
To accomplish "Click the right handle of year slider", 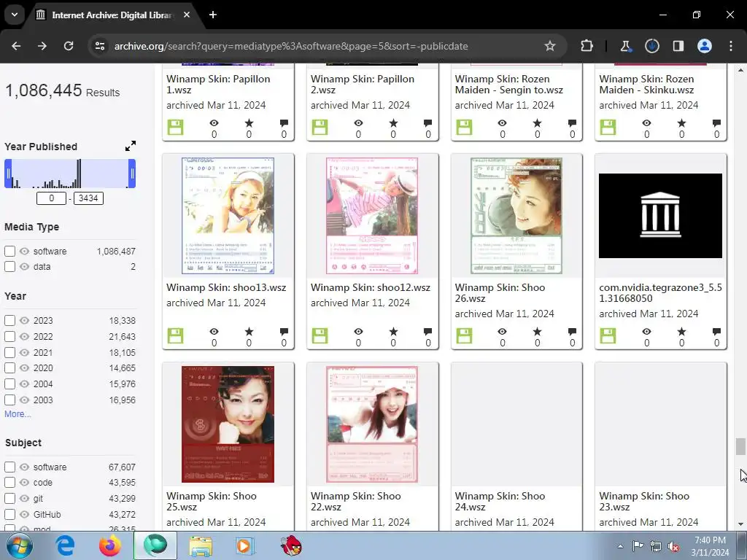I will [133, 174].
